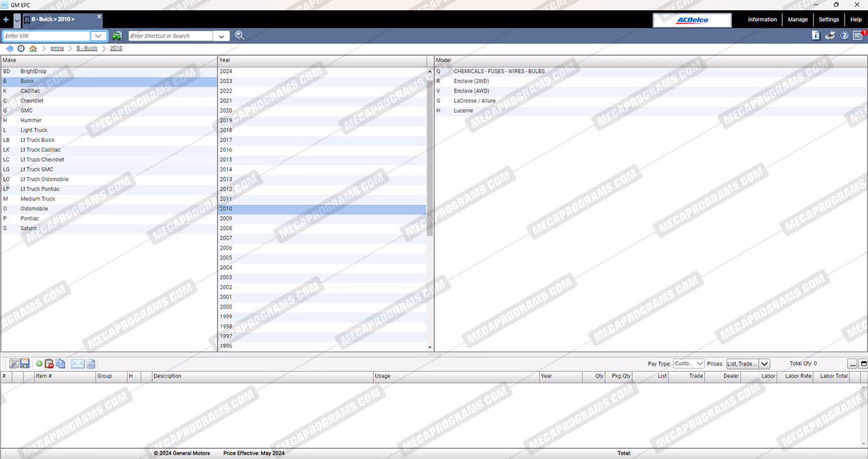Click the Enter Shortcut or Search field

tap(170, 36)
